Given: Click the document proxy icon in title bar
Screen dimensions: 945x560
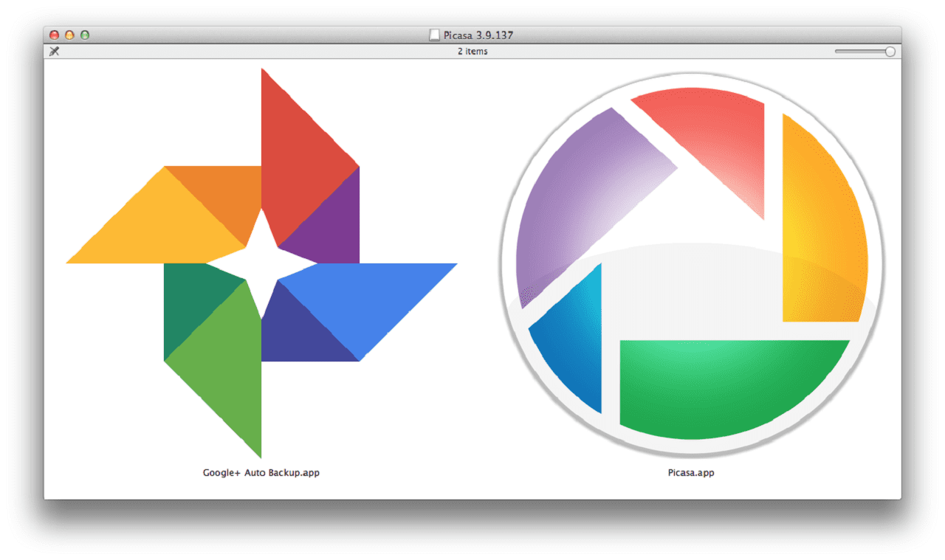Looking at the screenshot, I should 435,35.
